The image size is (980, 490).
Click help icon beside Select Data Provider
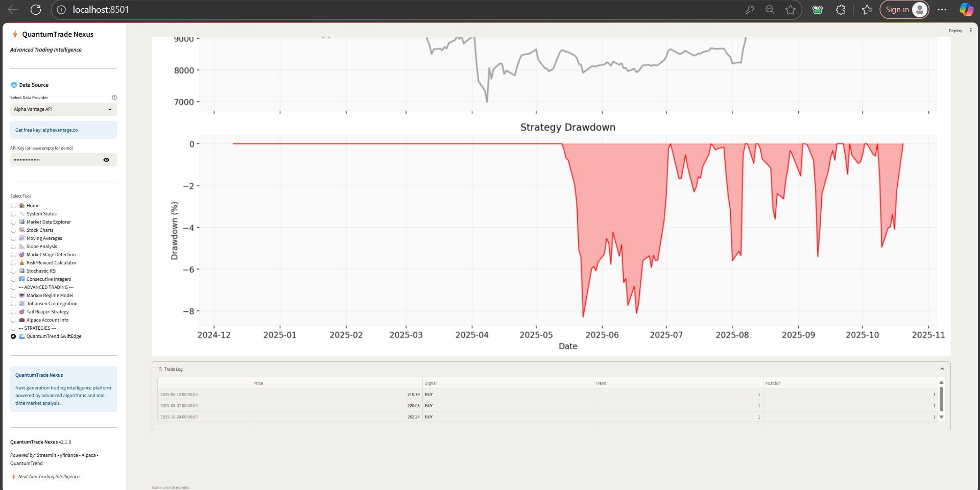(x=114, y=97)
